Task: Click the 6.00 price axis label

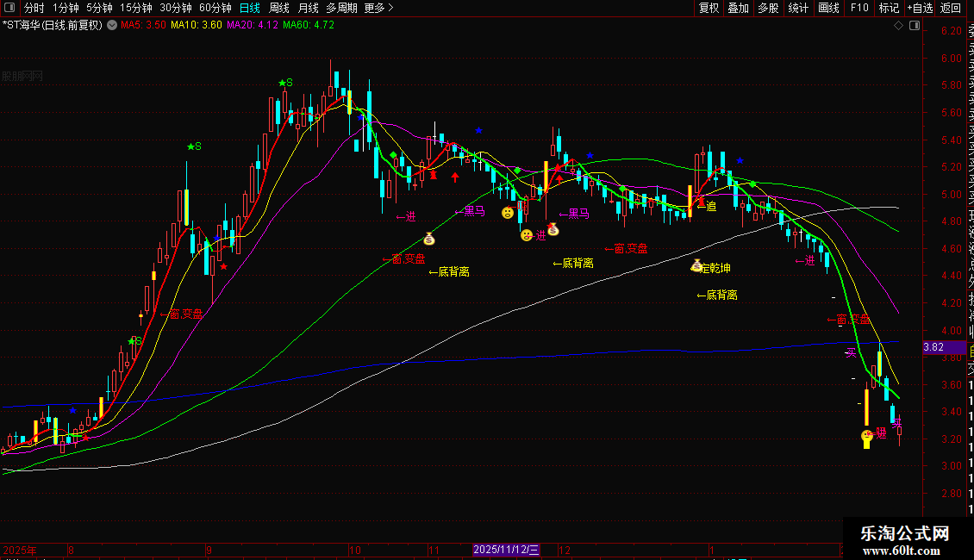Action: coord(951,58)
